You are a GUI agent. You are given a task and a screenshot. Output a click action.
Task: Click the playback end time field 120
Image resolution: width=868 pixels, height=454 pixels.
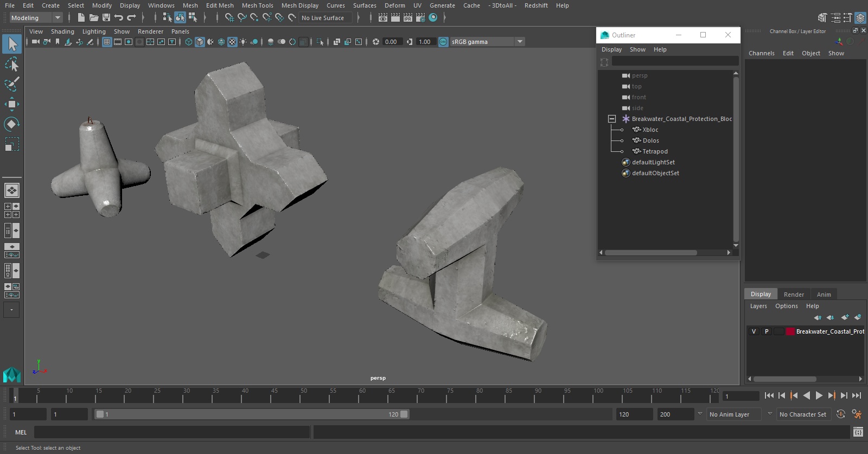point(634,414)
